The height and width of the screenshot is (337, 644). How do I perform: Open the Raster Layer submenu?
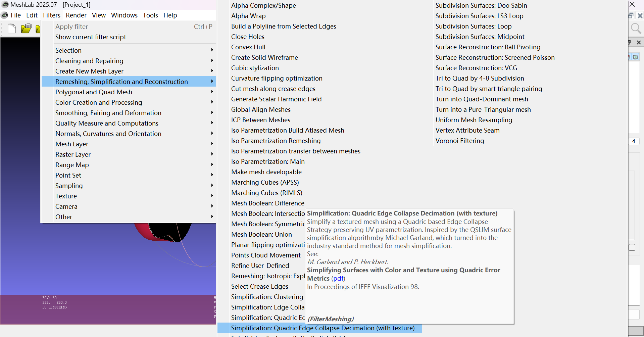click(x=129, y=154)
